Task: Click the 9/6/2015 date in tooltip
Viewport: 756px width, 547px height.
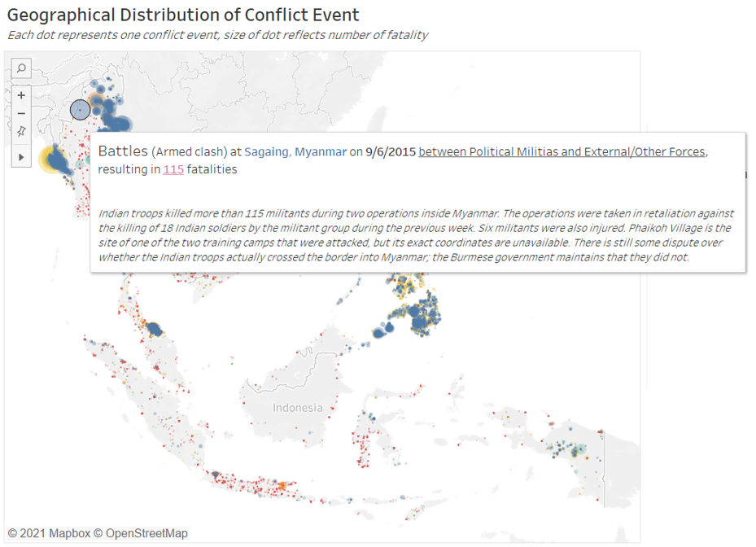Action: coord(390,152)
